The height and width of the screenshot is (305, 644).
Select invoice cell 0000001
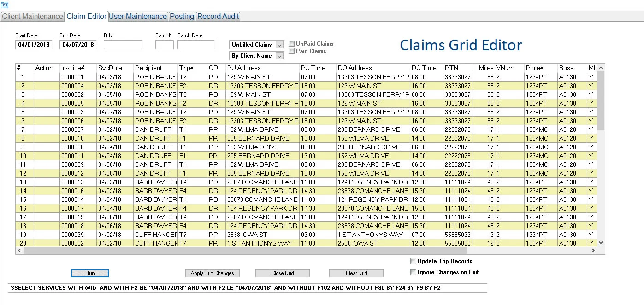point(78,77)
